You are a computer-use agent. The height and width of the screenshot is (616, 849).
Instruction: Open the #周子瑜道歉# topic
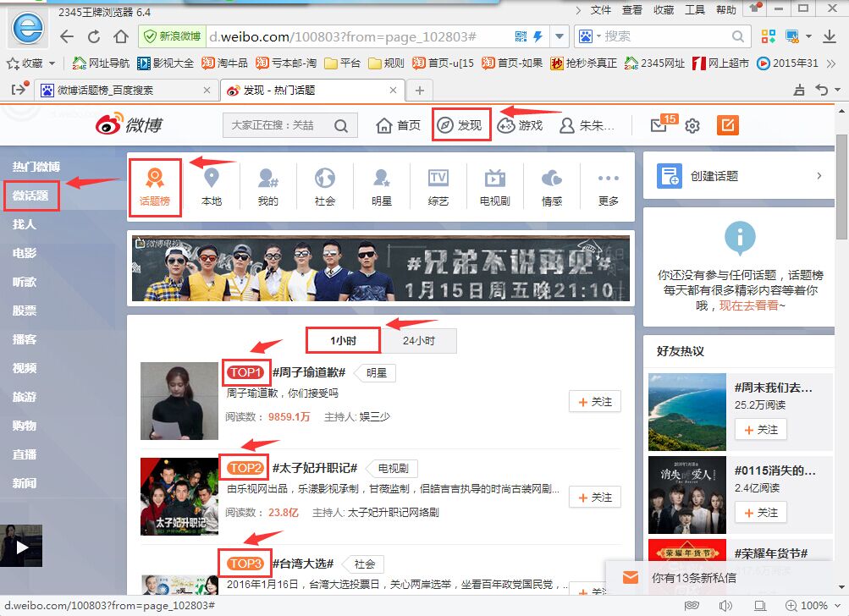[309, 372]
